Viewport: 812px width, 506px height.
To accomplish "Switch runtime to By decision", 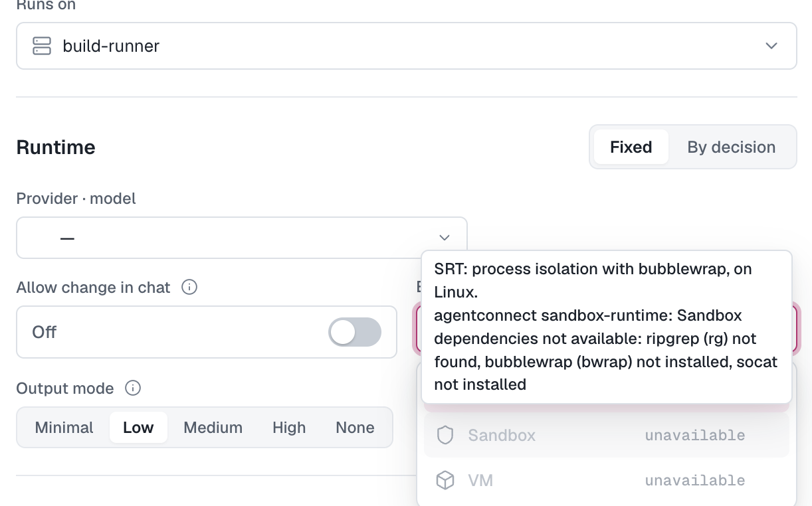I will coord(731,147).
